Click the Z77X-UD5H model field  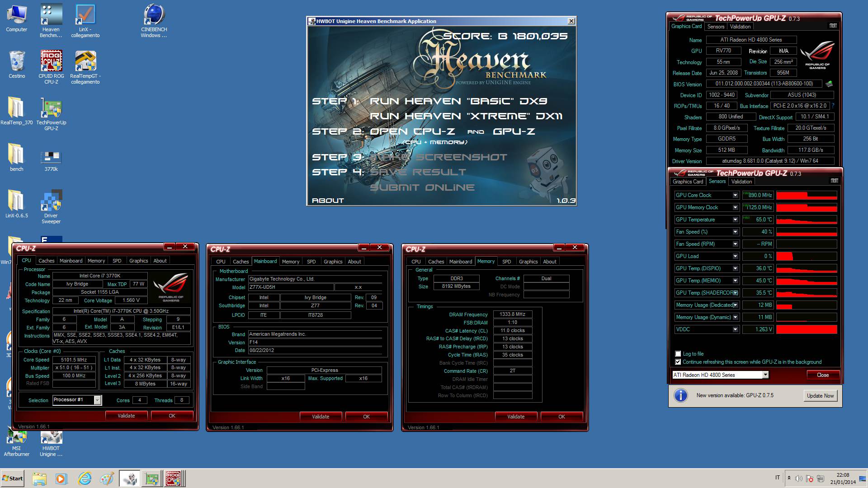pos(291,287)
